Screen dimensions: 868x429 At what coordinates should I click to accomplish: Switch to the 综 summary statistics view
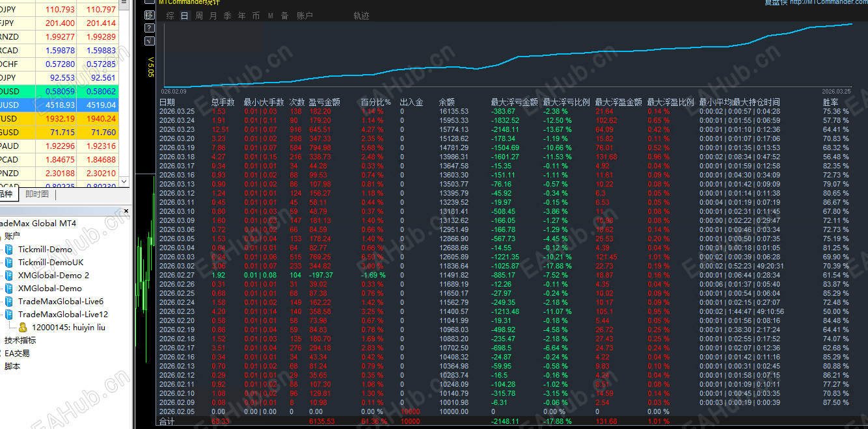(170, 15)
